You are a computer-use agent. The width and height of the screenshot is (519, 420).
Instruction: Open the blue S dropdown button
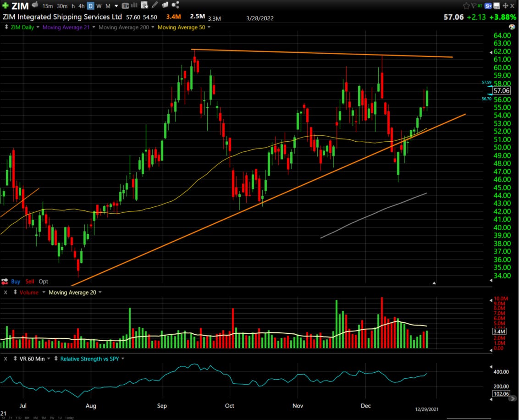click(x=488, y=6)
